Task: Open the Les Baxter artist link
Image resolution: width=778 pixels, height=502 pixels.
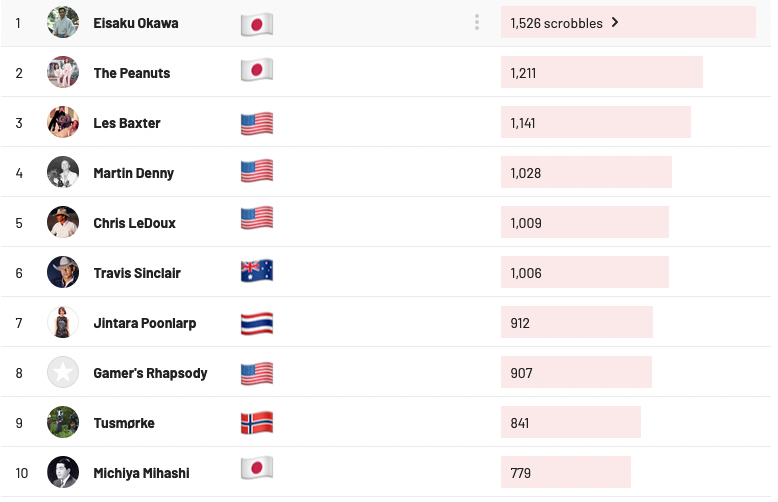Action: [x=127, y=123]
